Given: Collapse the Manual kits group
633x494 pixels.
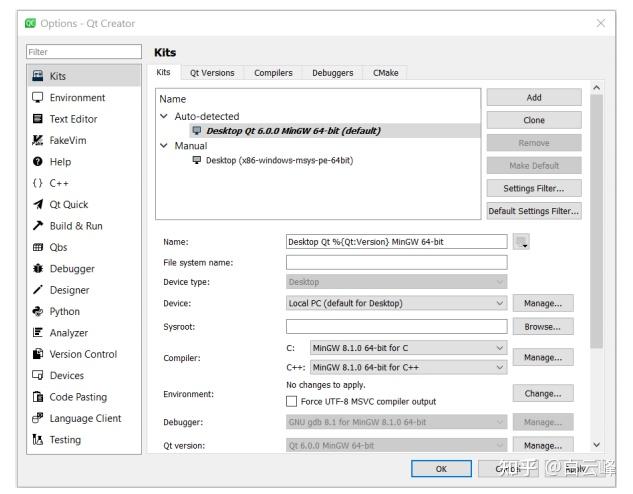Looking at the screenshot, I should [x=164, y=145].
